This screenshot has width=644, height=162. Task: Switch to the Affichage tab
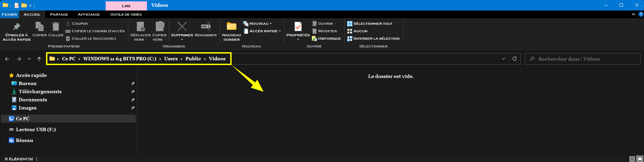(x=89, y=14)
